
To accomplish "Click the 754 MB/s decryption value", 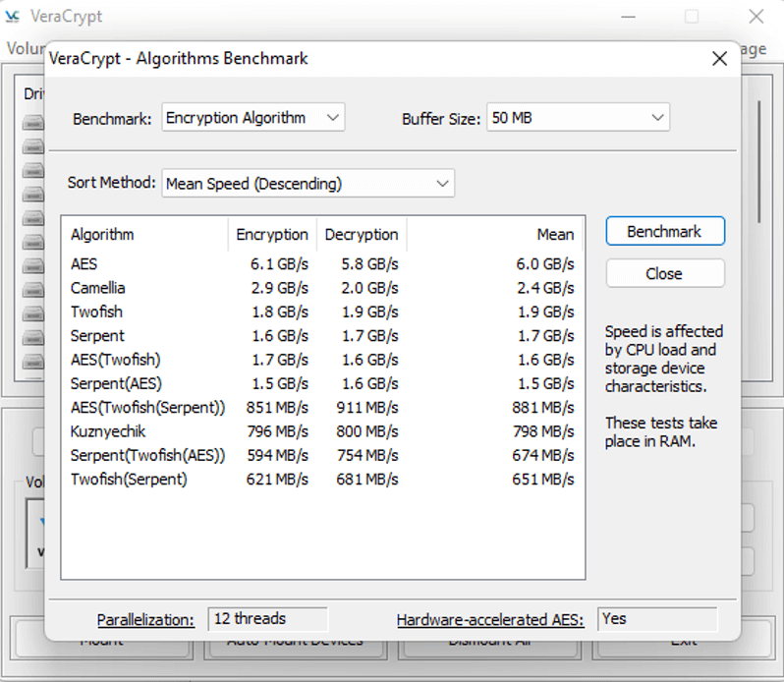I will coord(367,455).
